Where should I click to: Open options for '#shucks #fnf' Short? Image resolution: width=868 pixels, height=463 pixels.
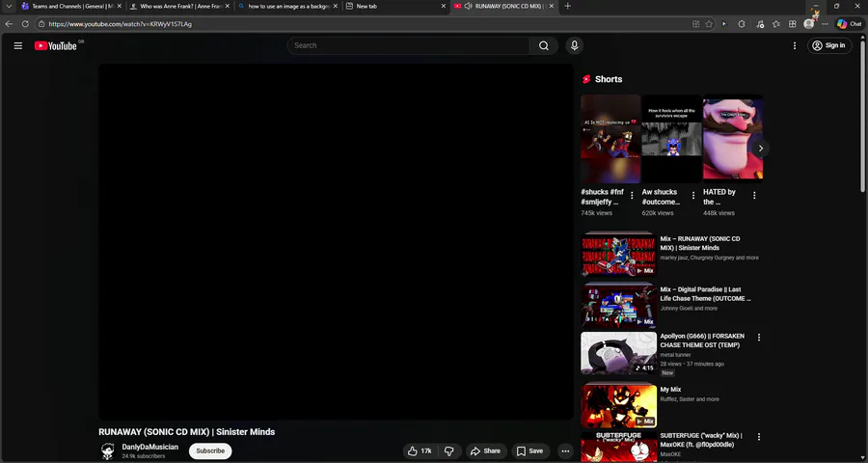pyautogui.click(x=632, y=195)
